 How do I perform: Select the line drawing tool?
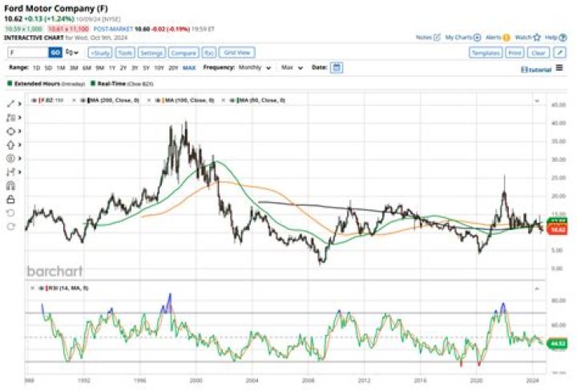(10, 104)
